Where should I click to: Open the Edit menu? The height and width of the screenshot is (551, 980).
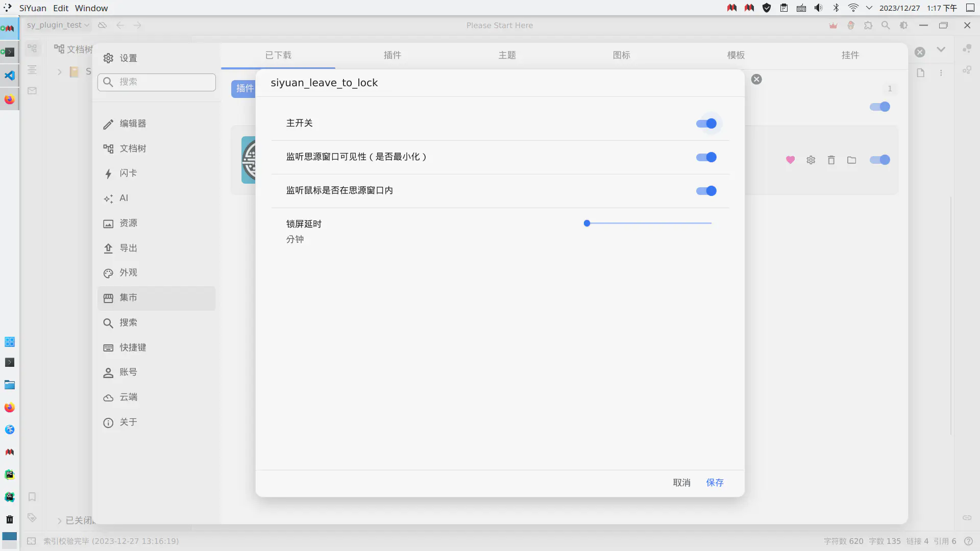click(x=60, y=8)
